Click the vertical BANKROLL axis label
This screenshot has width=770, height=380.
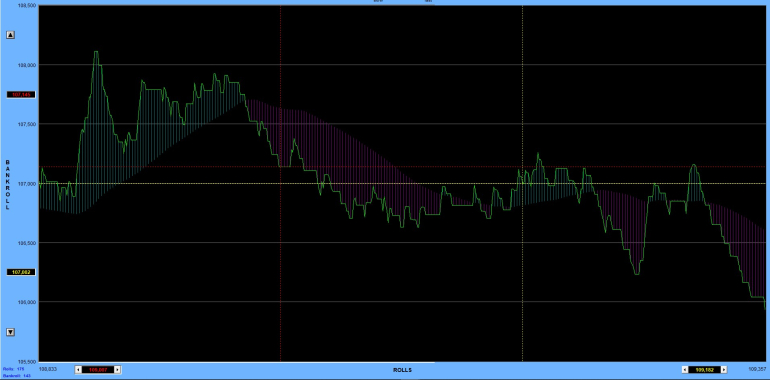7,185
